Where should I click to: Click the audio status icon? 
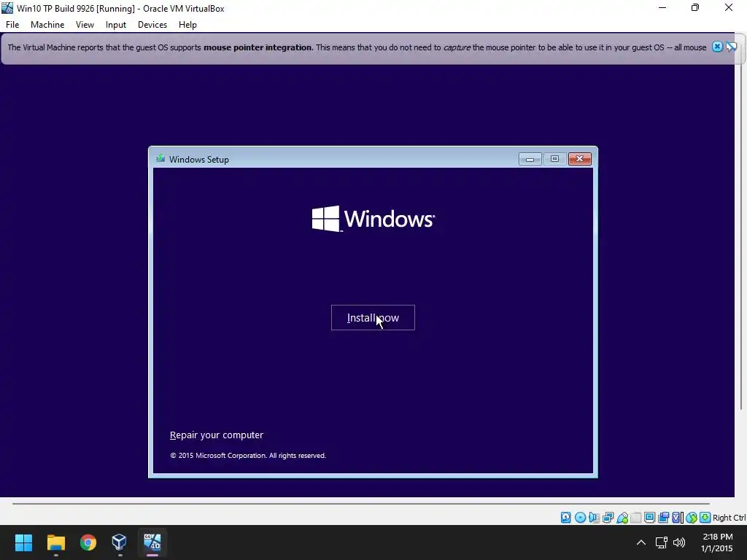coord(594,518)
